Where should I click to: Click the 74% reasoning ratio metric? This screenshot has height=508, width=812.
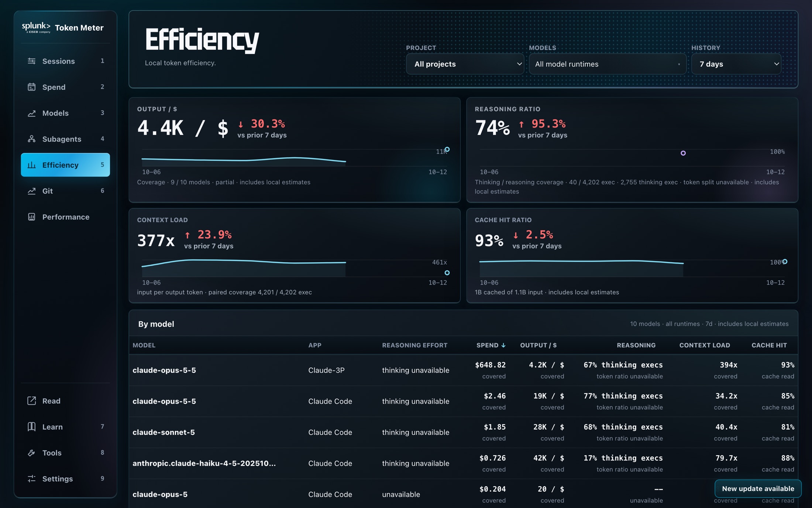click(492, 128)
